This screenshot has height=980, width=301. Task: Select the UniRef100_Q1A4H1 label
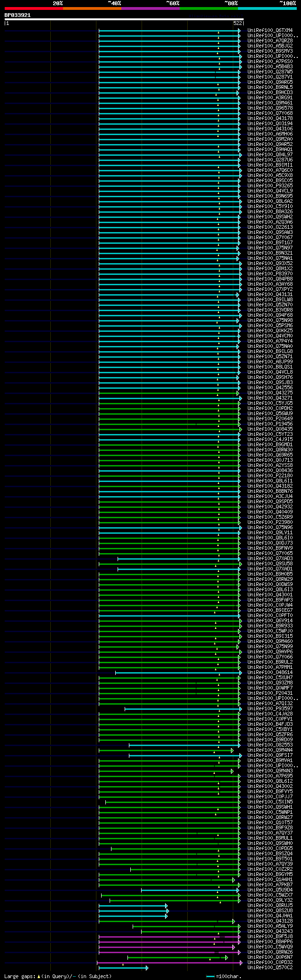coord(270,880)
